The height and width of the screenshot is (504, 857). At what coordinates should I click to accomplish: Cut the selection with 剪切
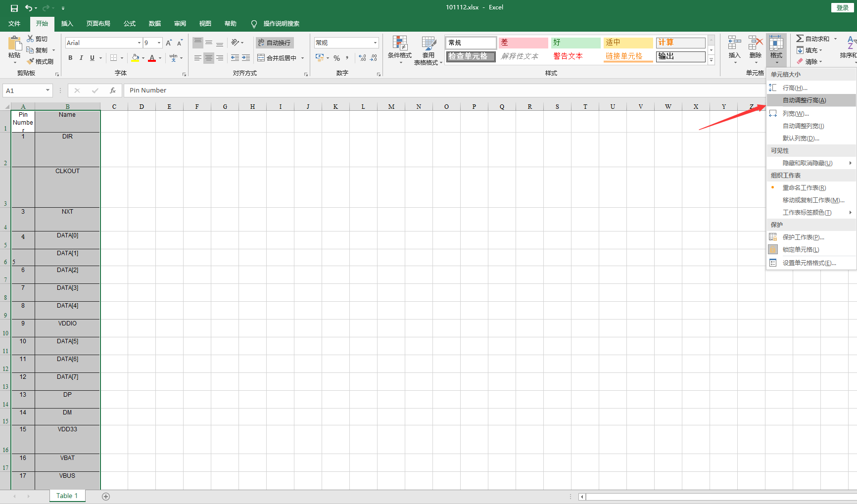click(x=37, y=39)
